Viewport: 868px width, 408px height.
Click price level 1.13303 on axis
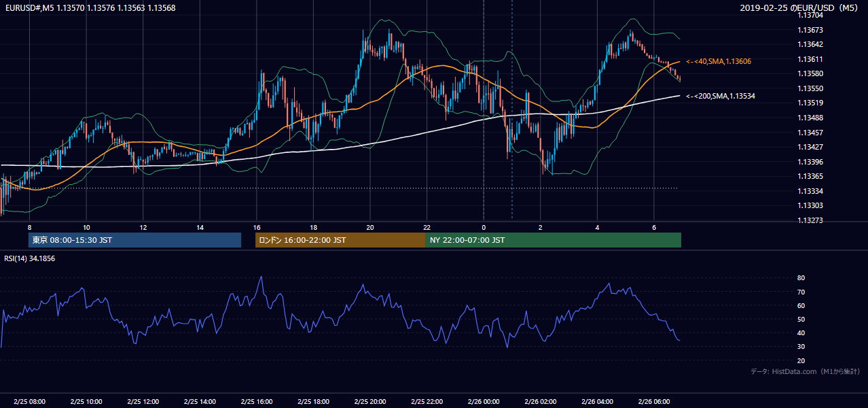[811, 205]
